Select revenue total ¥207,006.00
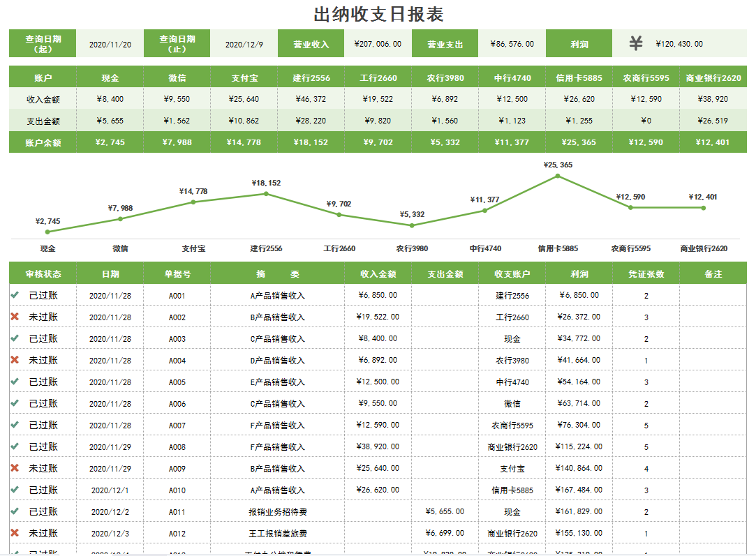This screenshot has height=556, width=756. point(378,44)
